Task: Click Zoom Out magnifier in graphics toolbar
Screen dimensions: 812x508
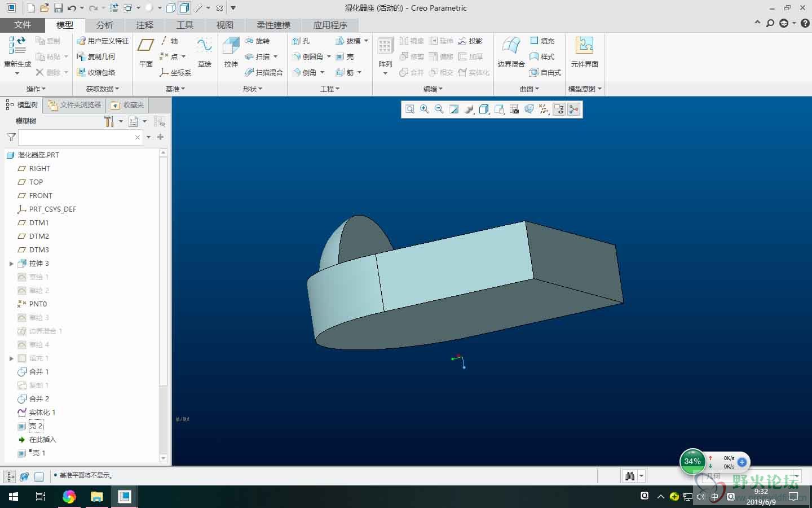Action: 439,110
